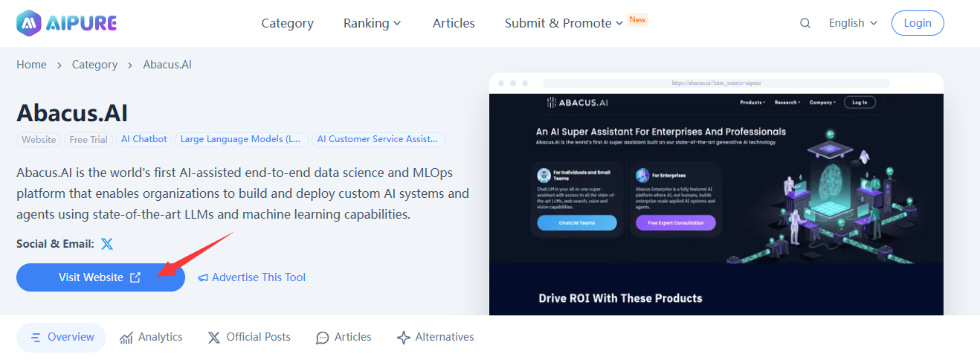Click the AIPURE logo
The width and height of the screenshot is (980, 360).
click(66, 23)
